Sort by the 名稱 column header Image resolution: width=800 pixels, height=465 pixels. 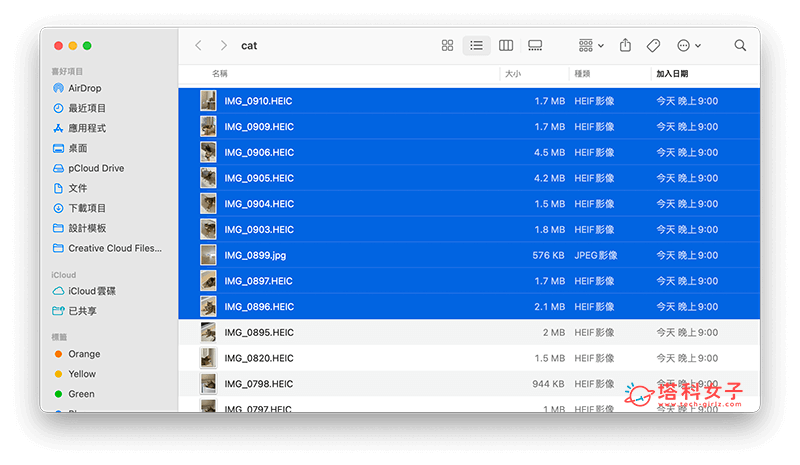point(220,74)
